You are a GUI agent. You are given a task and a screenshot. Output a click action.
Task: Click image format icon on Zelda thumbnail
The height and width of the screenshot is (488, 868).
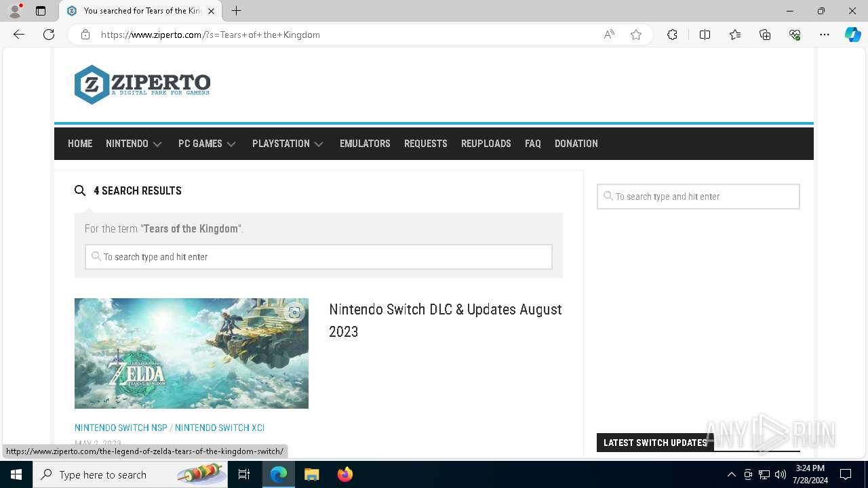[x=294, y=312]
